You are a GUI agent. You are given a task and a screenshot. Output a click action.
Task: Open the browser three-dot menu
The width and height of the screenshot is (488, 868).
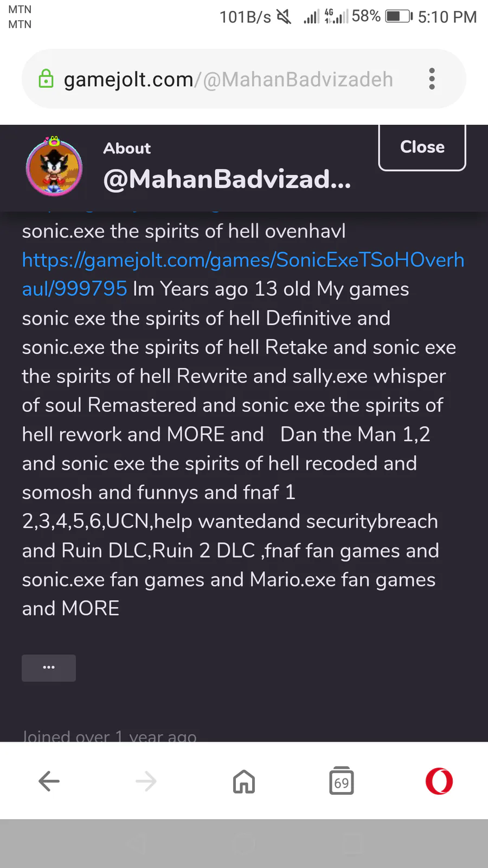tap(432, 79)
